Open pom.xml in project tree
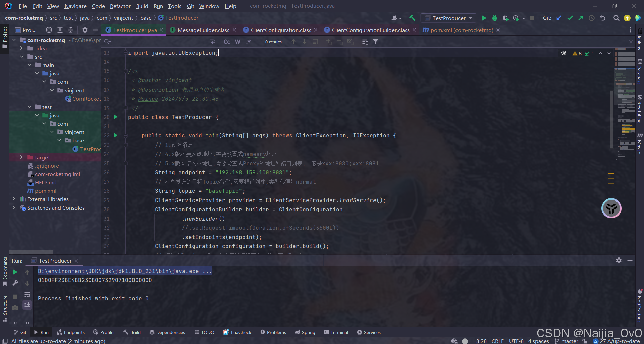Viewport: 644px width, 344px height. click(x=46, y=191)
